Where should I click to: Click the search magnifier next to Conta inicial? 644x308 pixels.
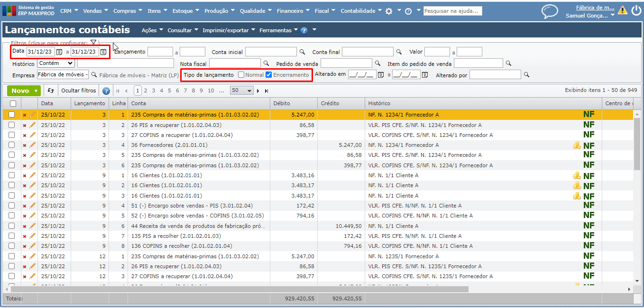coord(302,52)
